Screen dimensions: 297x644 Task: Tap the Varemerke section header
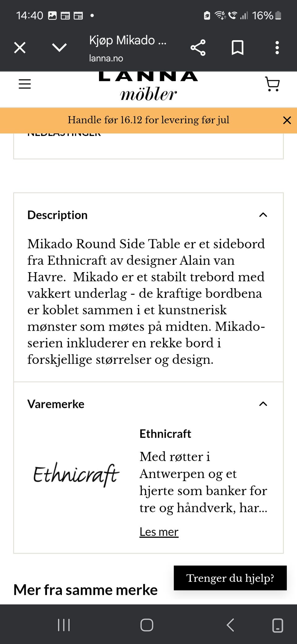[x=56, y=404]
